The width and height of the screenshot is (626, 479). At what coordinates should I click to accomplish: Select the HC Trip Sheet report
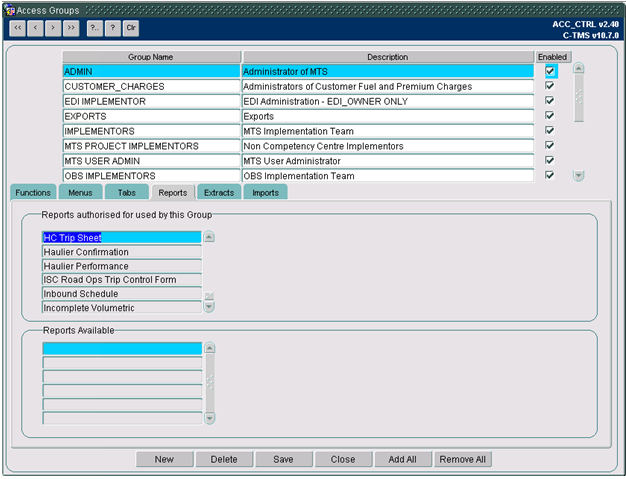pos(122,238)
